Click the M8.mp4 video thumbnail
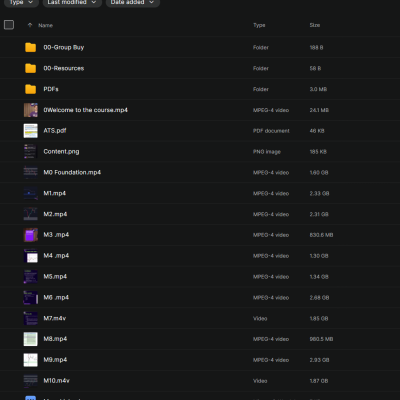The height and width of the screenshot is (400, 400). coord(30,339)
